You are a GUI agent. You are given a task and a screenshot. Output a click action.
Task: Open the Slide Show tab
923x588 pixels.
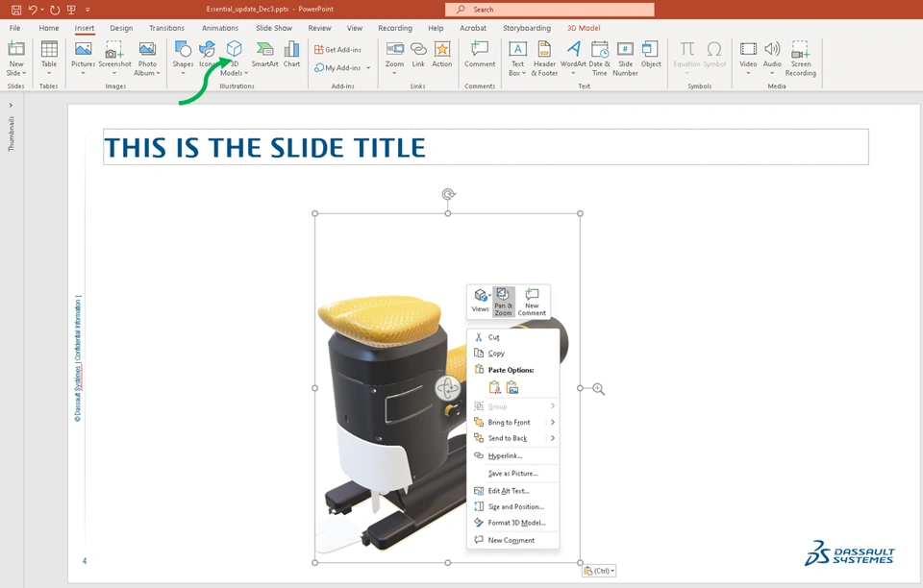coord(274,28)
